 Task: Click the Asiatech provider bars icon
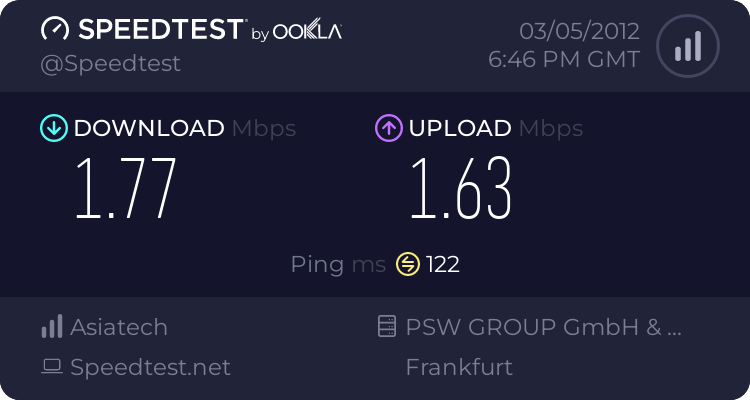(x=51, y=327)
